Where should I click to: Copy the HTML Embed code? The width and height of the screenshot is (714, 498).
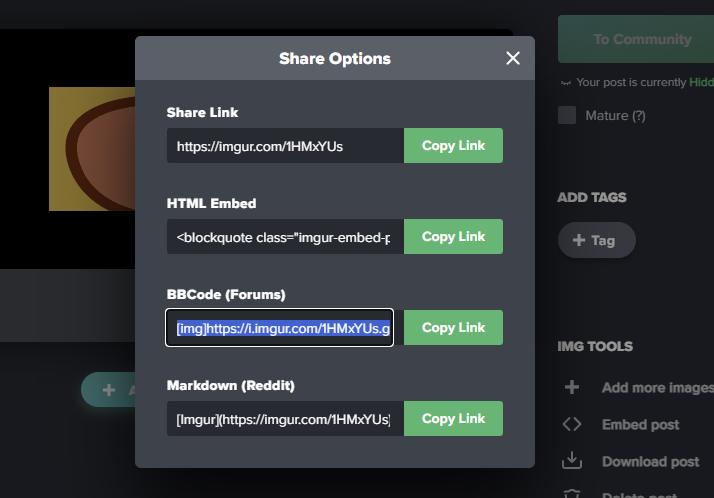(453, 237)
